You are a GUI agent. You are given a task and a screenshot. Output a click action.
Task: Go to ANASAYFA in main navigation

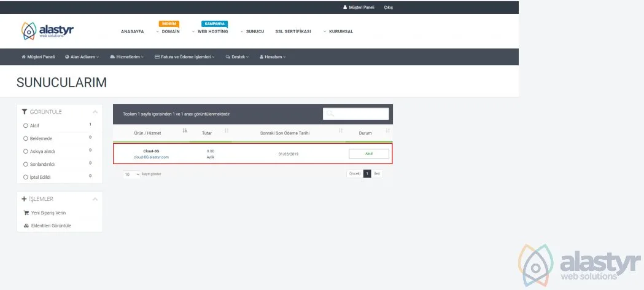132,31
